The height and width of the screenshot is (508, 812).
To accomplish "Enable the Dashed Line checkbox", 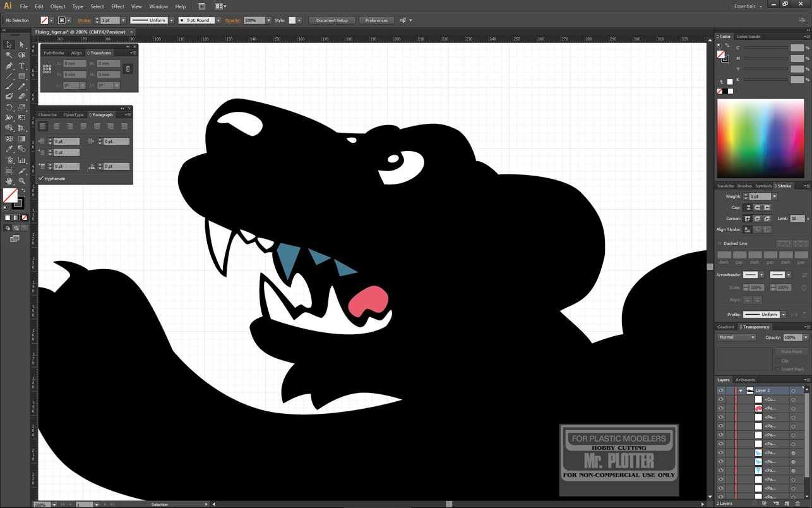I will (719, 243).
